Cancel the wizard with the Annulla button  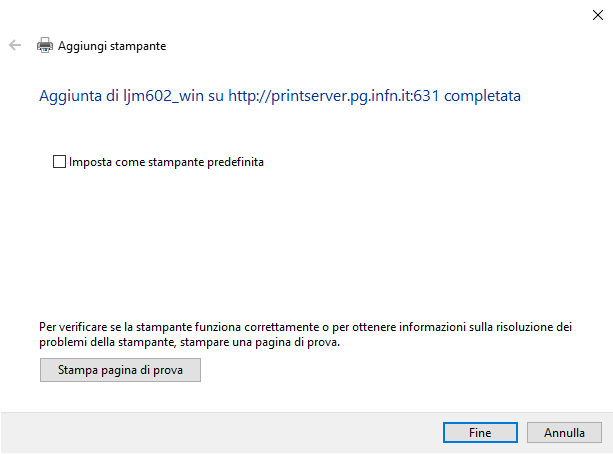[x=564, y=432]
